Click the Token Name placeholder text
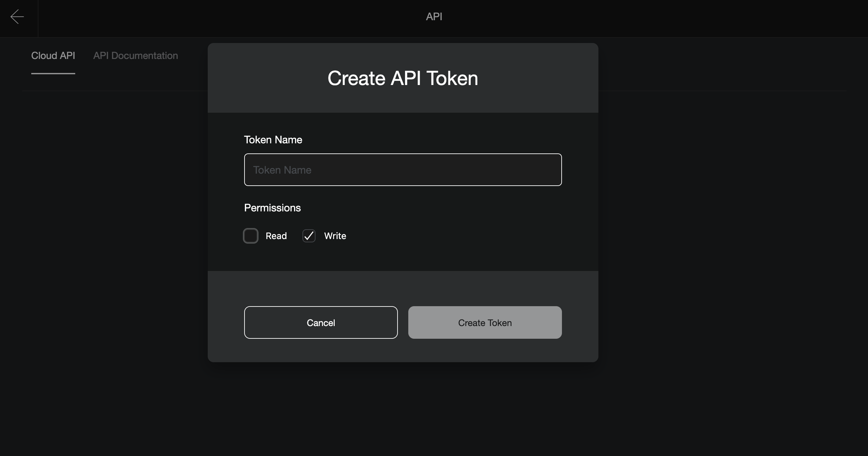Image resolution: width=868 pixels, height=456 pixels. coord(282,170)
